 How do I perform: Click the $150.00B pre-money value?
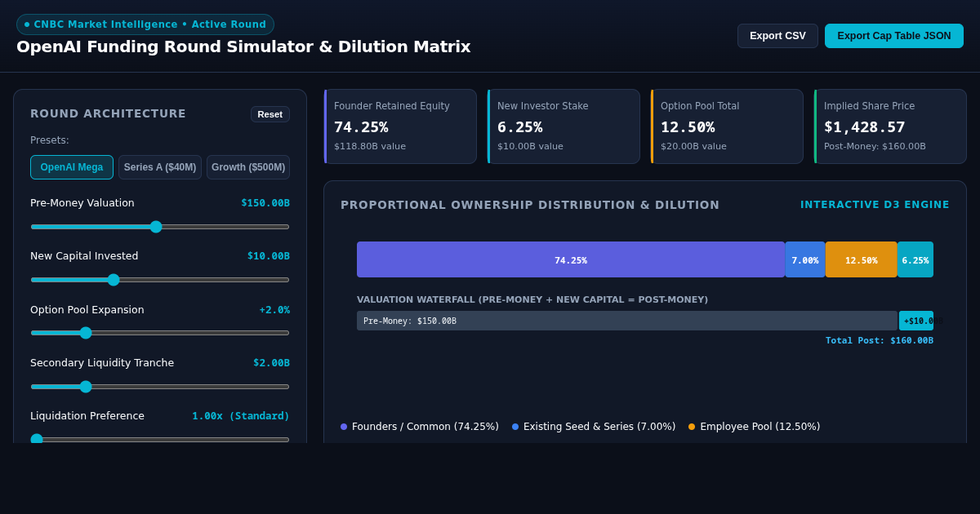point(265,203)
